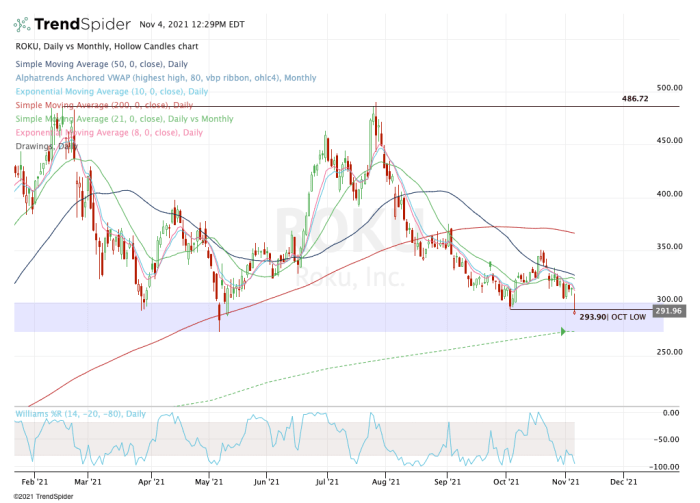Select Simple Moving Average (21) legend entry
Screen dimensions: 700x503
[x=125, y=119]
